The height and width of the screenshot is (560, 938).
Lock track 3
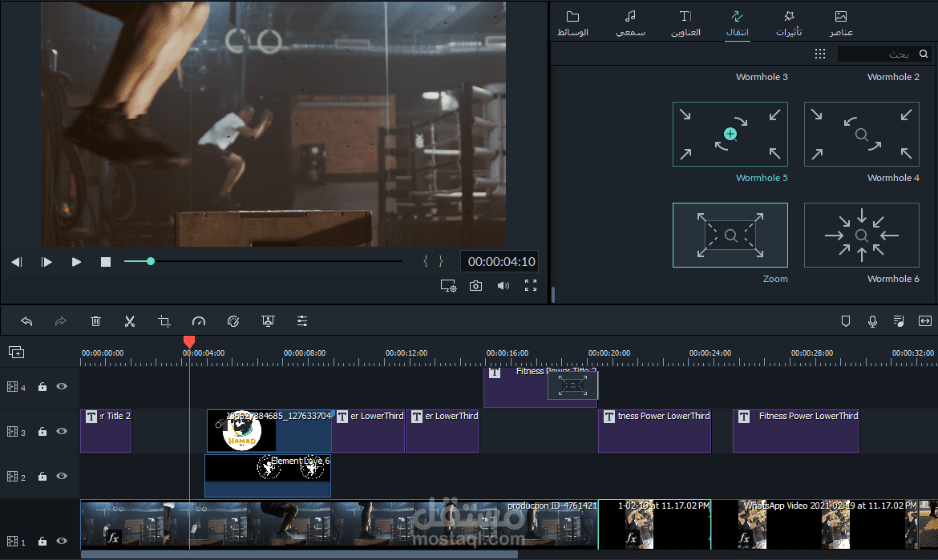(x=42, y=431)
